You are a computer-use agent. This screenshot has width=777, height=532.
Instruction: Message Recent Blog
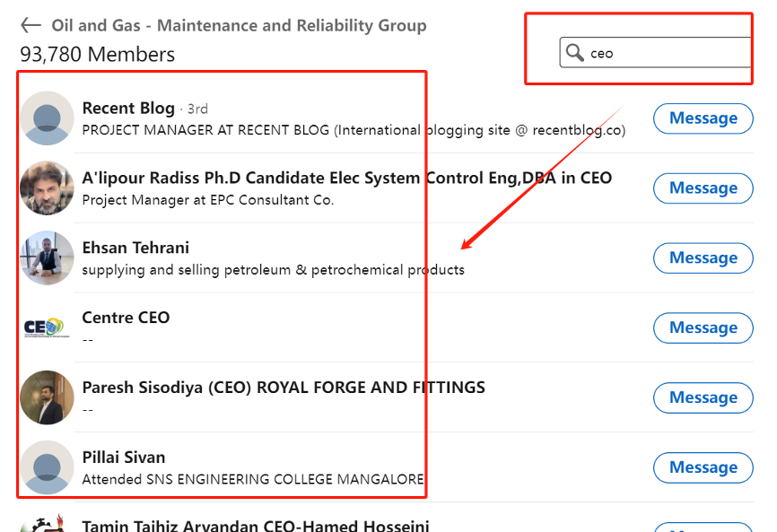click(703, 118)
